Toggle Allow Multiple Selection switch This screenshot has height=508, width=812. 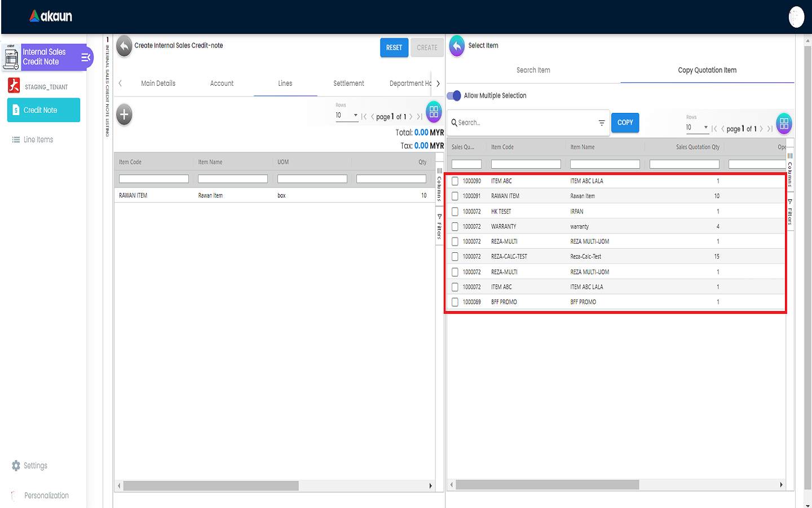[454, 96]
